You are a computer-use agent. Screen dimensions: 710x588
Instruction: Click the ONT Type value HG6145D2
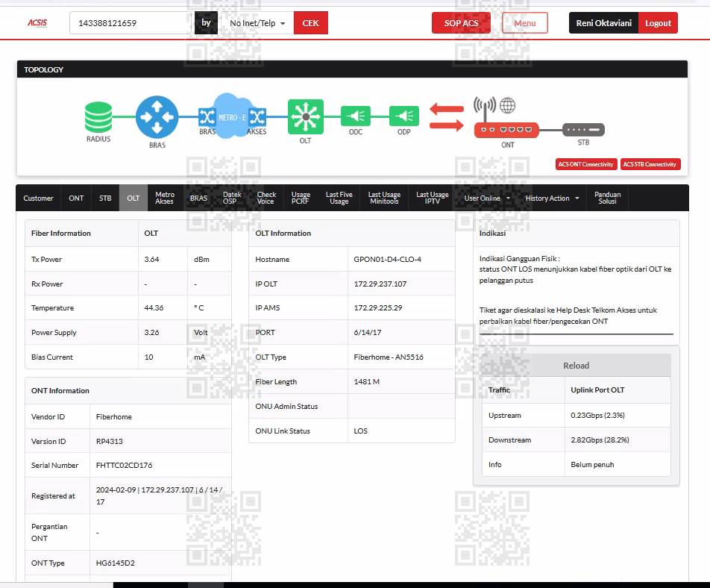[x=116, y=563]
